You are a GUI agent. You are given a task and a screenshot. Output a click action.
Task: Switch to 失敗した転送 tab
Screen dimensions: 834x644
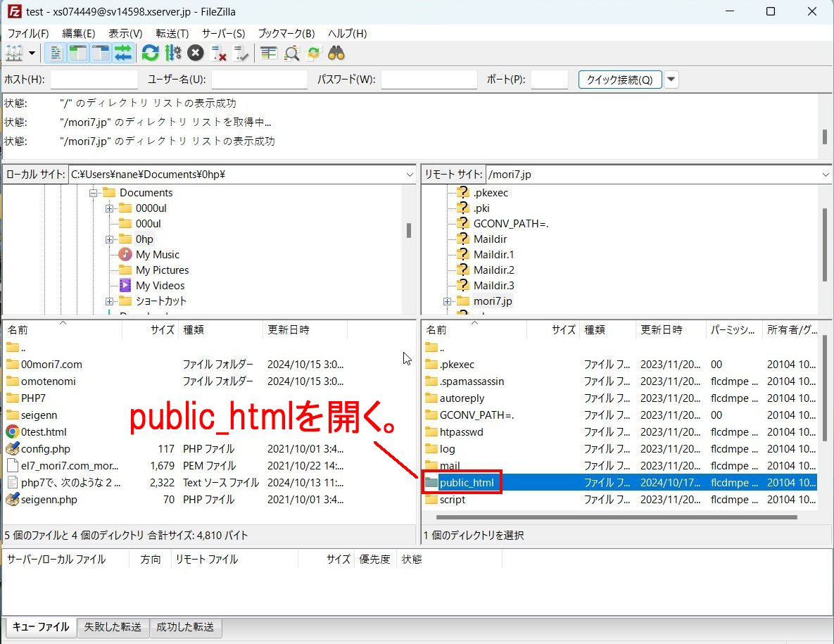coord(113,627)
